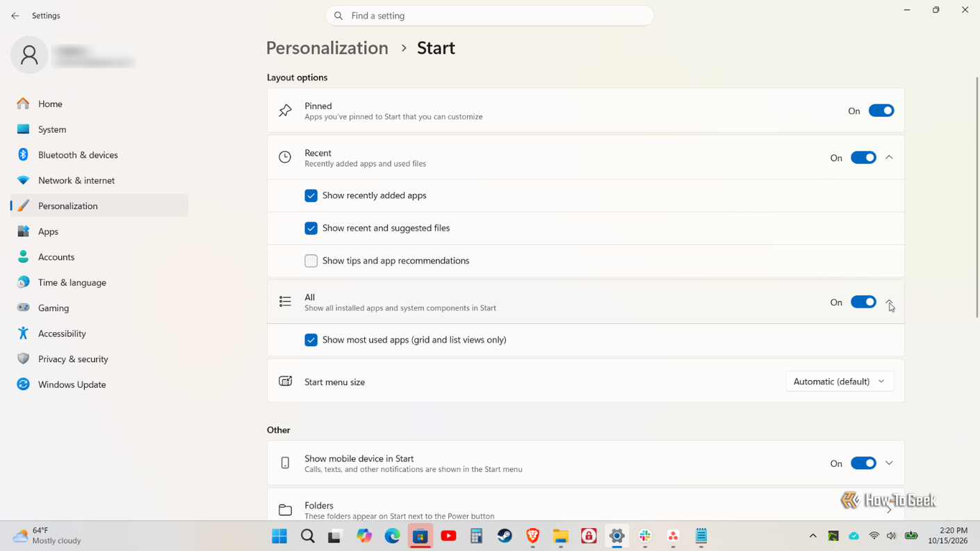Turn off the Pinned toggle

pos(881,110)
